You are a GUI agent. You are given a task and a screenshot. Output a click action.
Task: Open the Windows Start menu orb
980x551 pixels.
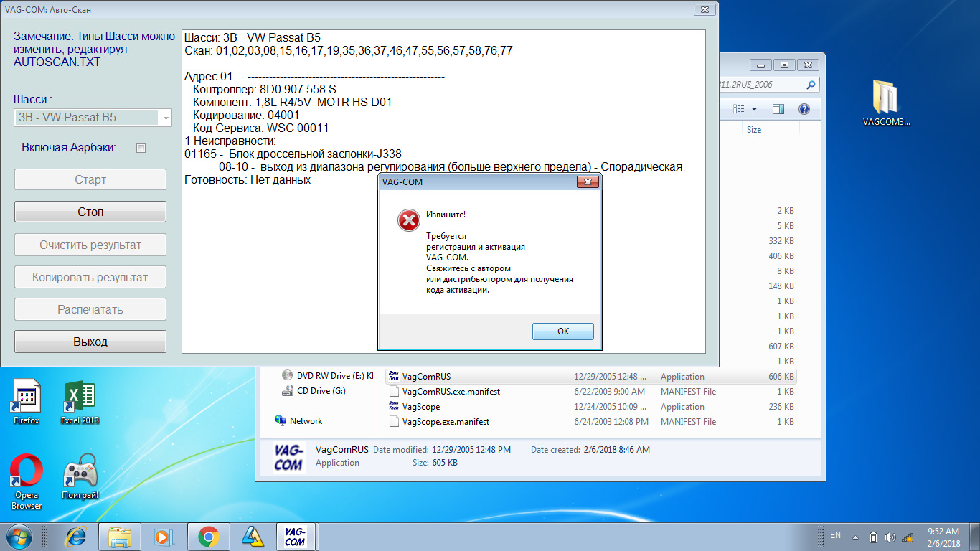coord(20,536)
